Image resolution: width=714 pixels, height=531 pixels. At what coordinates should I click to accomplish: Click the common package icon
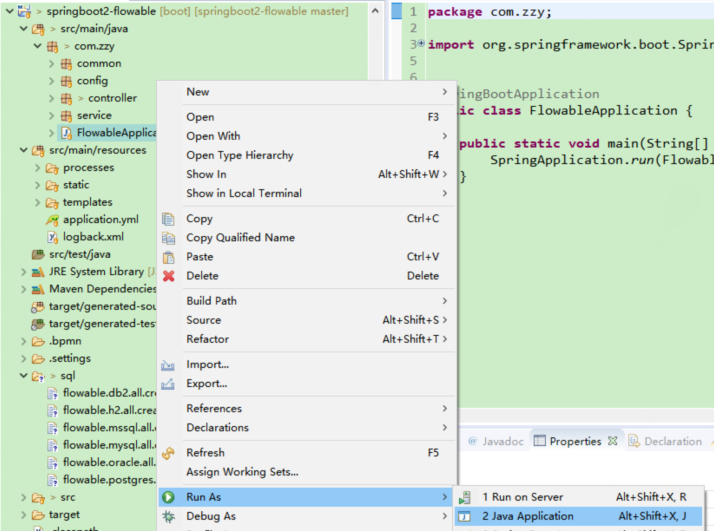click(66, 64)
